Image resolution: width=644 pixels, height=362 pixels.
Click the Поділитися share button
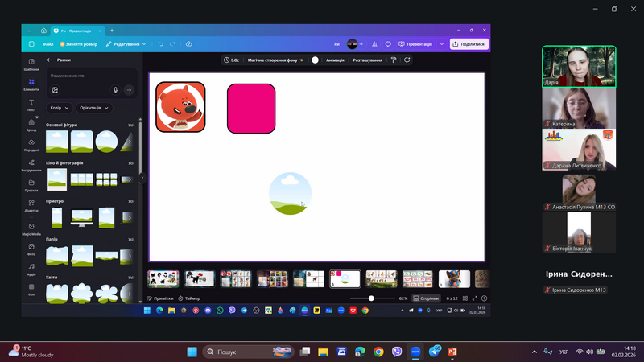(469, 44)
